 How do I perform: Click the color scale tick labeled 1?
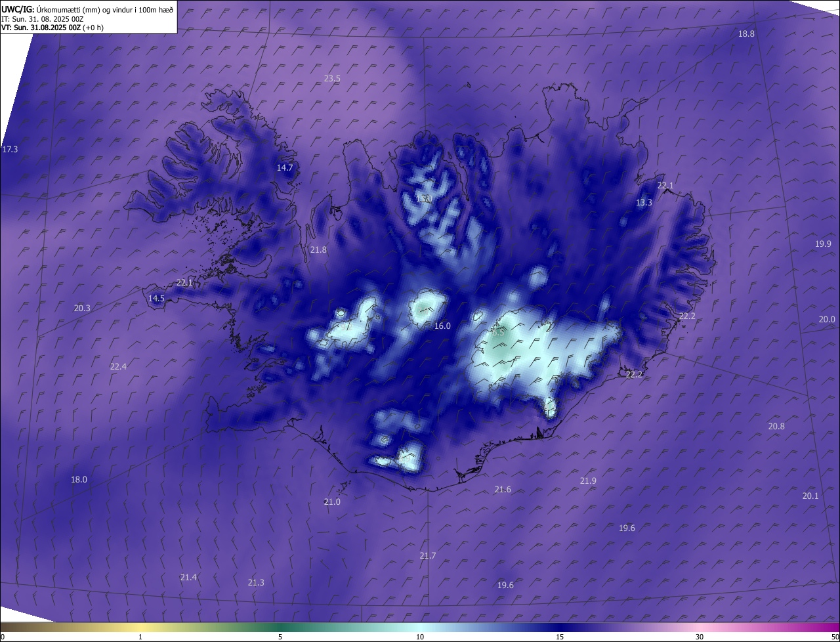pos(140,637)
